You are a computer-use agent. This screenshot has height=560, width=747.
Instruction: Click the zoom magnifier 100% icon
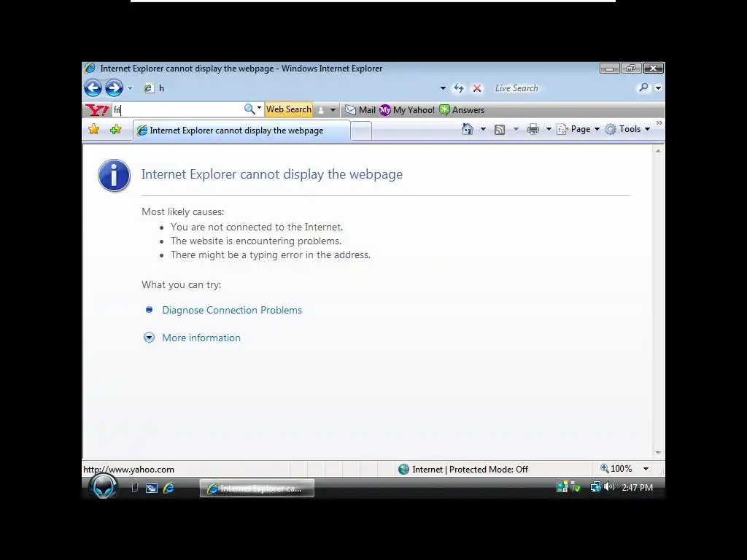605,468
